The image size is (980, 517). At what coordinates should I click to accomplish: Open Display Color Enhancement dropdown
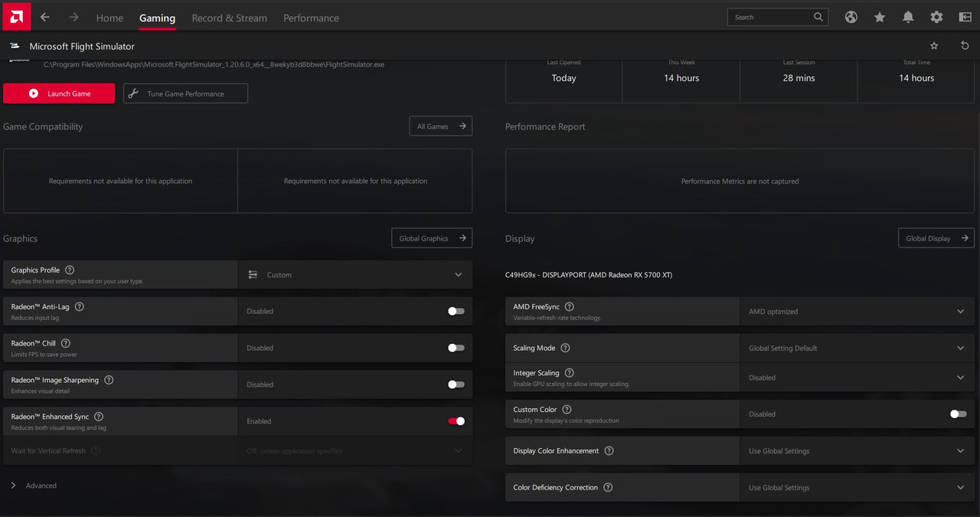(857, 450)
